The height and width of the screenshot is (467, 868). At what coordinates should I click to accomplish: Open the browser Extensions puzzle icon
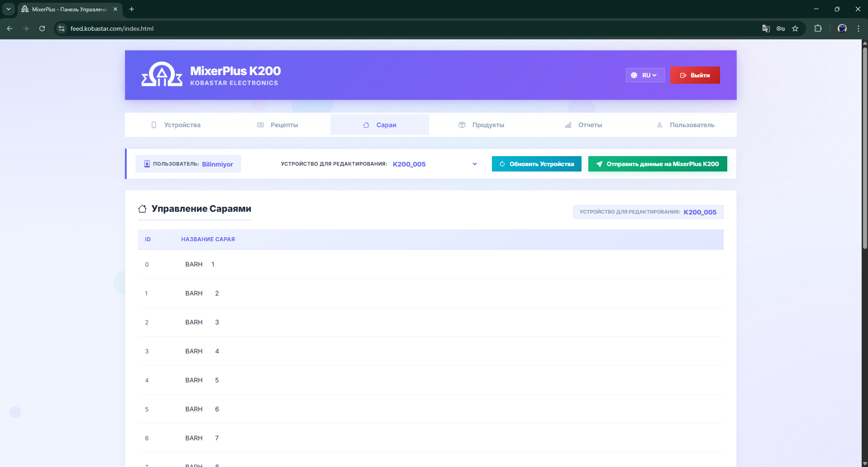[818, 29]
